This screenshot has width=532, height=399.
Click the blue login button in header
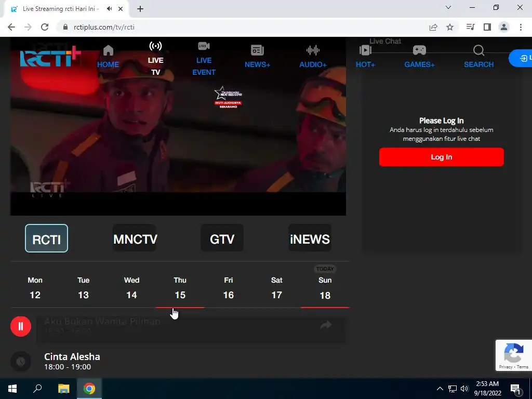[x=521, y=58]
